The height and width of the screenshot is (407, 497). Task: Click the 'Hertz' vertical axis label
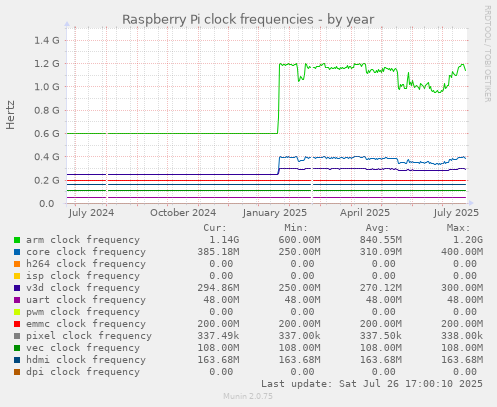(x=10, y=115)
